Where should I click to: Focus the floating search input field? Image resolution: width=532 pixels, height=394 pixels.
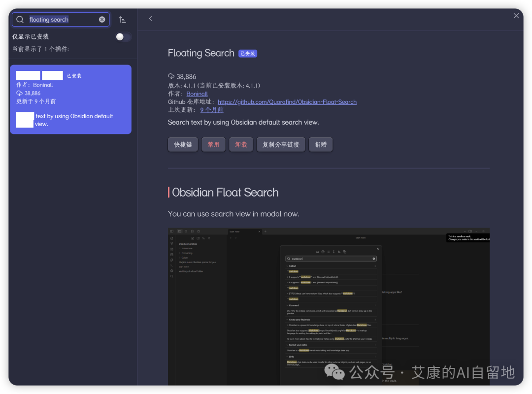point(61,19)
